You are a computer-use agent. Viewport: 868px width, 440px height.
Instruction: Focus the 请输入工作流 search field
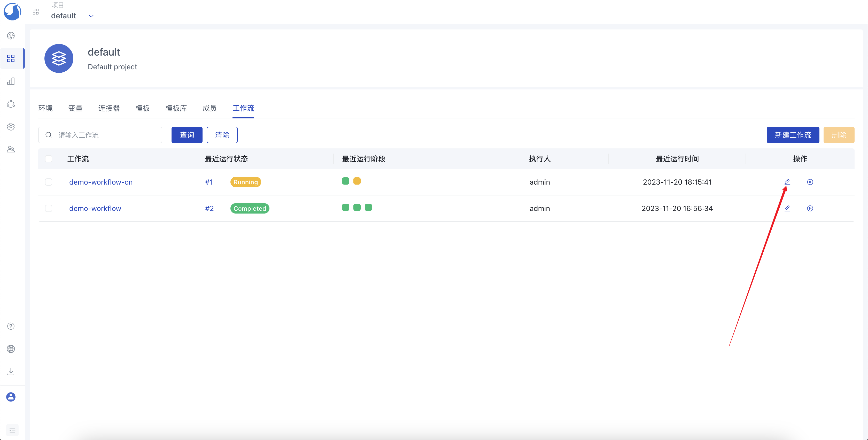100,135
